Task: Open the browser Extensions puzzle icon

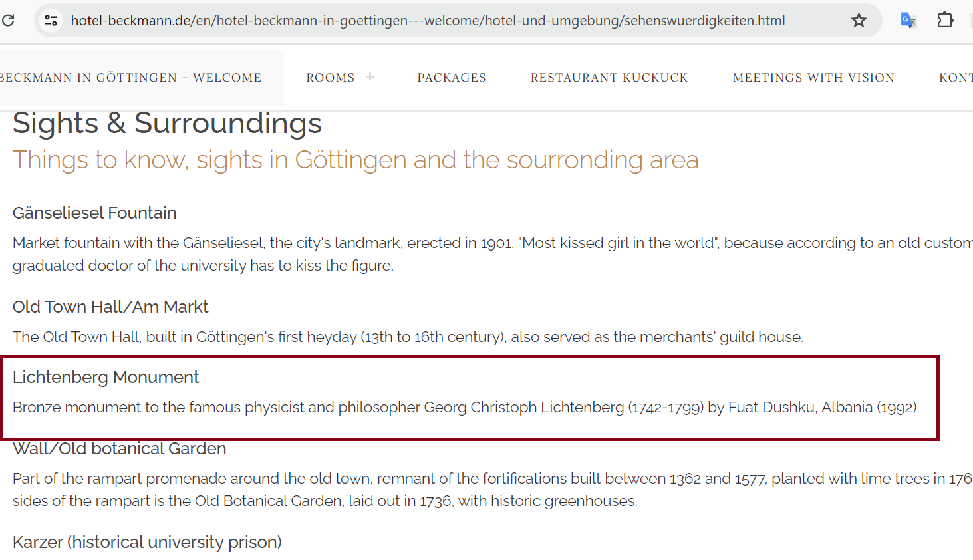Action: [945, 21]
